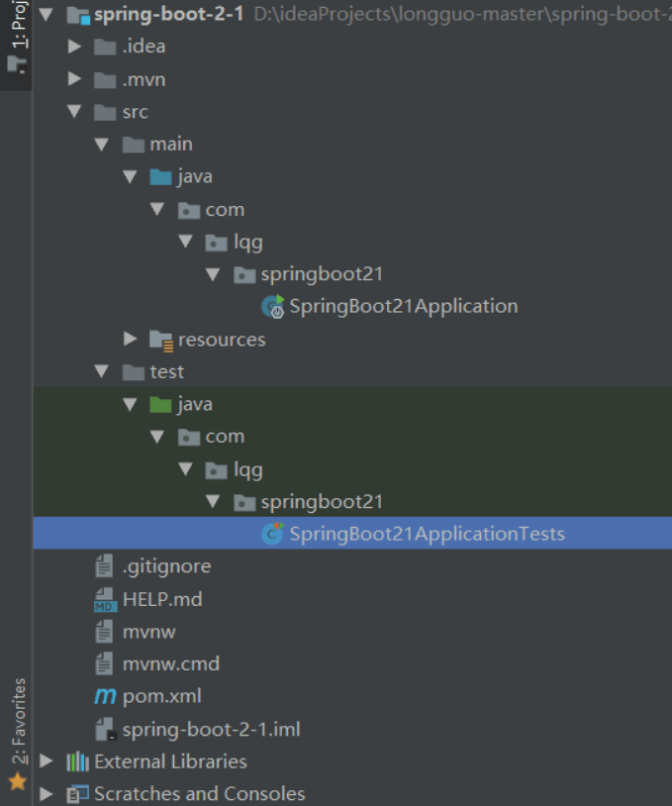Collapse the test folder arrow
Viewport: 672px width, 806px height.
[102, 371]
